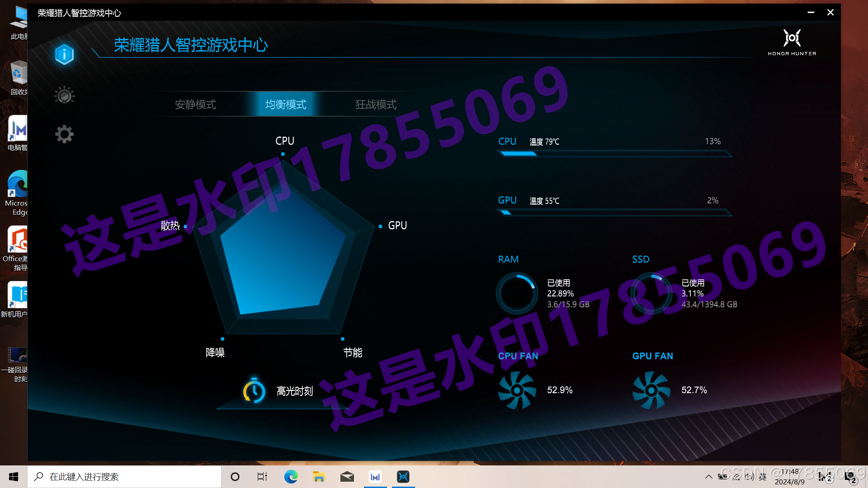Image resolution: width=868 pixels, height=488 pixels.
Task: Click the CPU FAN spinning fan icon
Action: (x=517, y=390)
